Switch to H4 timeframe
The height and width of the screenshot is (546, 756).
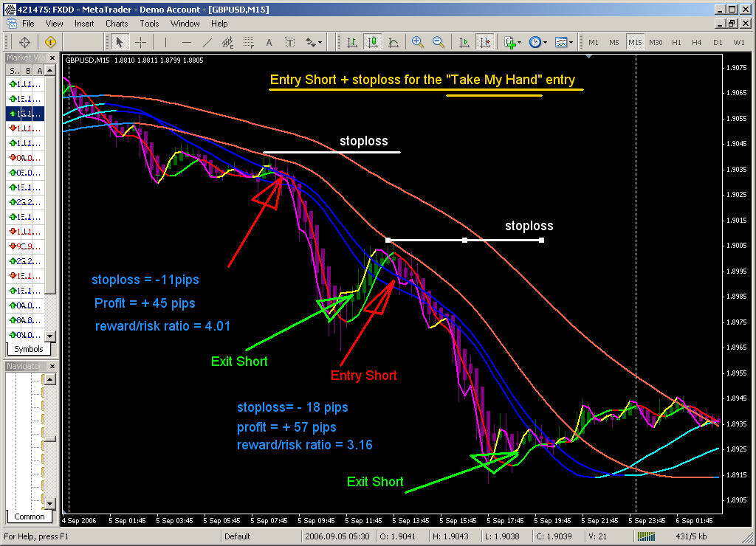pos(697,42)
